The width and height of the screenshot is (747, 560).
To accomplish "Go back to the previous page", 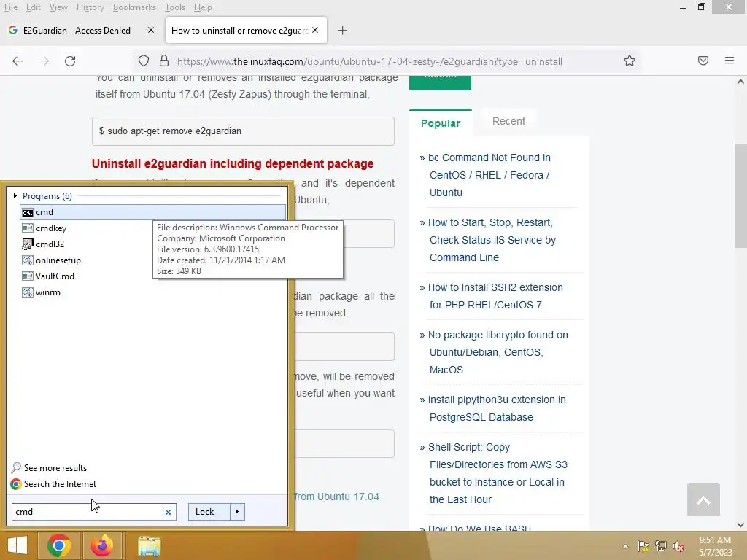I will click(x=18, y=61).
